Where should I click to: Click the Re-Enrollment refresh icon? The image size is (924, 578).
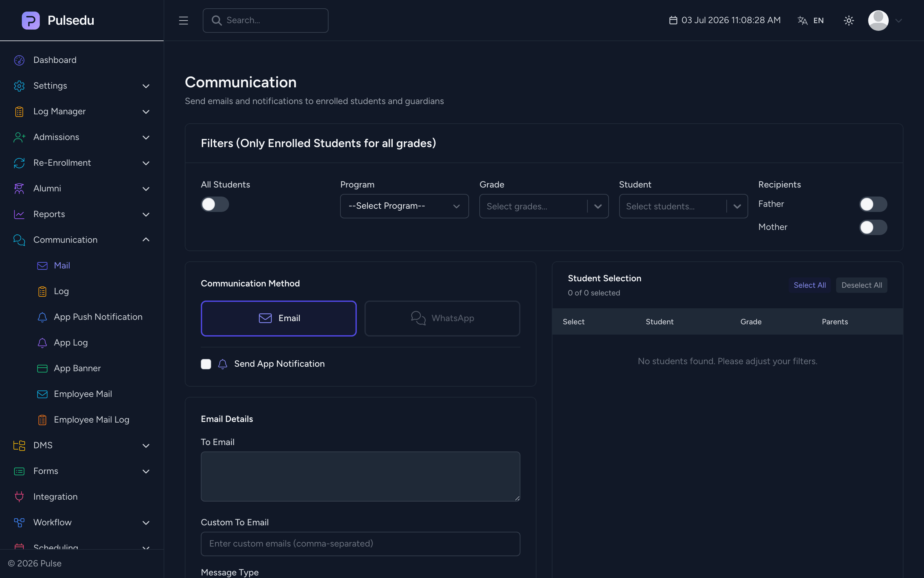point(19,163)
